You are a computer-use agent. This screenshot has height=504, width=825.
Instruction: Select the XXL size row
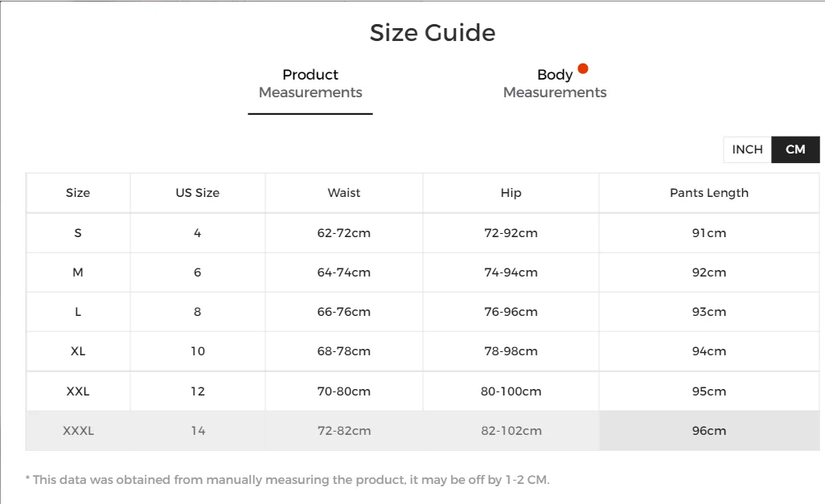click(x=78, y=391)
